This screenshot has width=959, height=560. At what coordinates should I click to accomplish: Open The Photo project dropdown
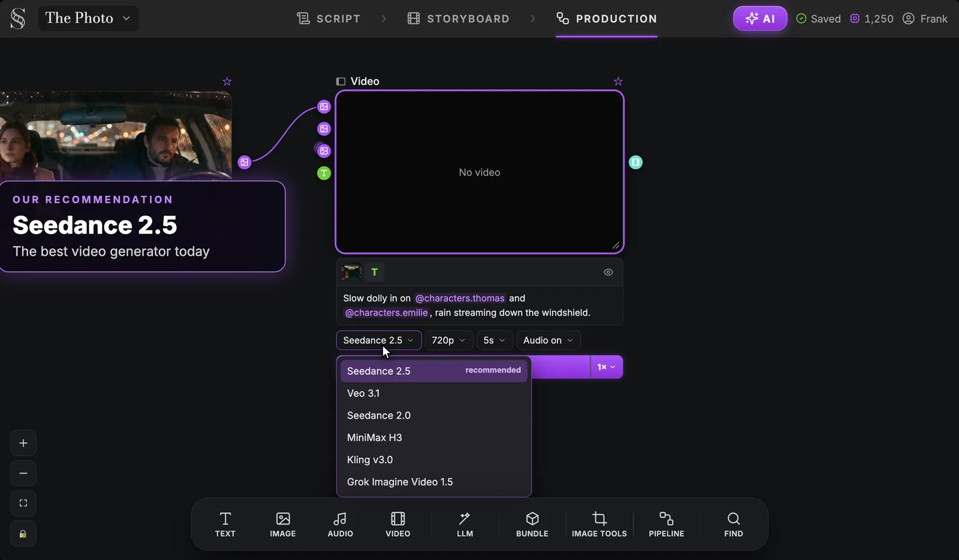89,19
